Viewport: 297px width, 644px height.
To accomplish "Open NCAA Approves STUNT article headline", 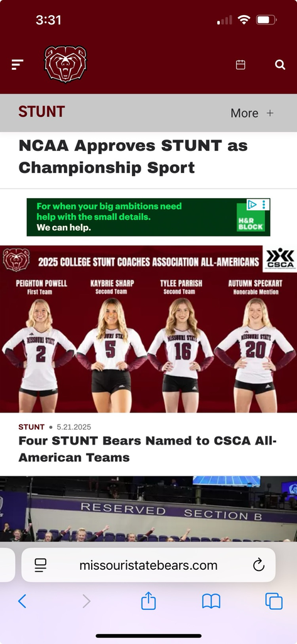I will [133, 157].
